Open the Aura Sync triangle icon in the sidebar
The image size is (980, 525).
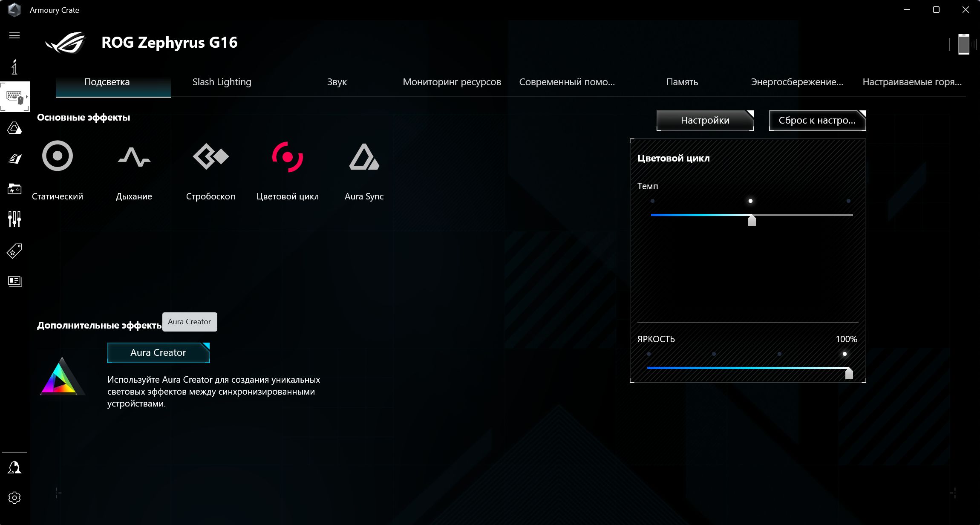pos(14,128)
